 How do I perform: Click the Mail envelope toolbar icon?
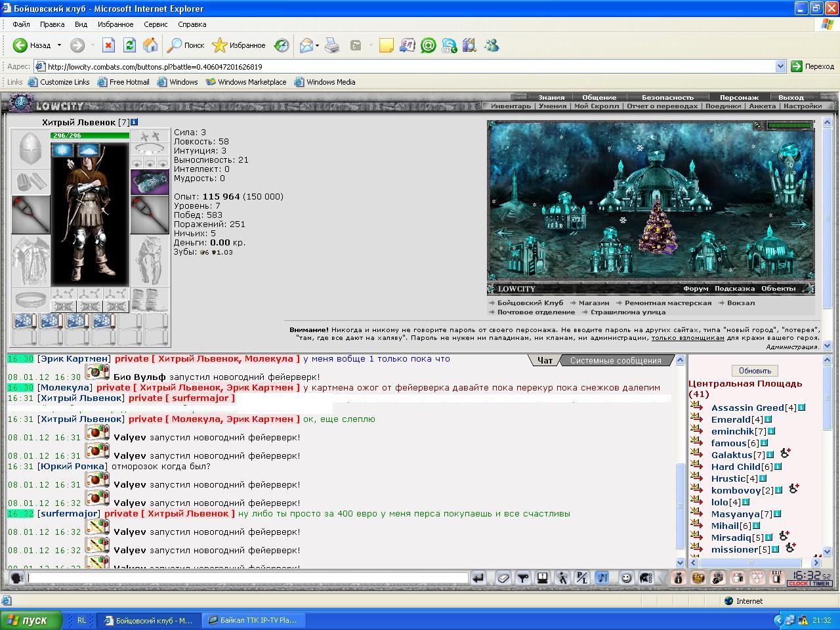(306, 45)
